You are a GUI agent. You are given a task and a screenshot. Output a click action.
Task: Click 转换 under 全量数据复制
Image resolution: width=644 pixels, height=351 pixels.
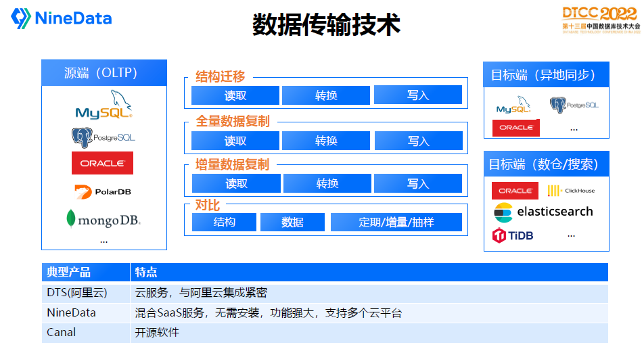pos(326,141)
